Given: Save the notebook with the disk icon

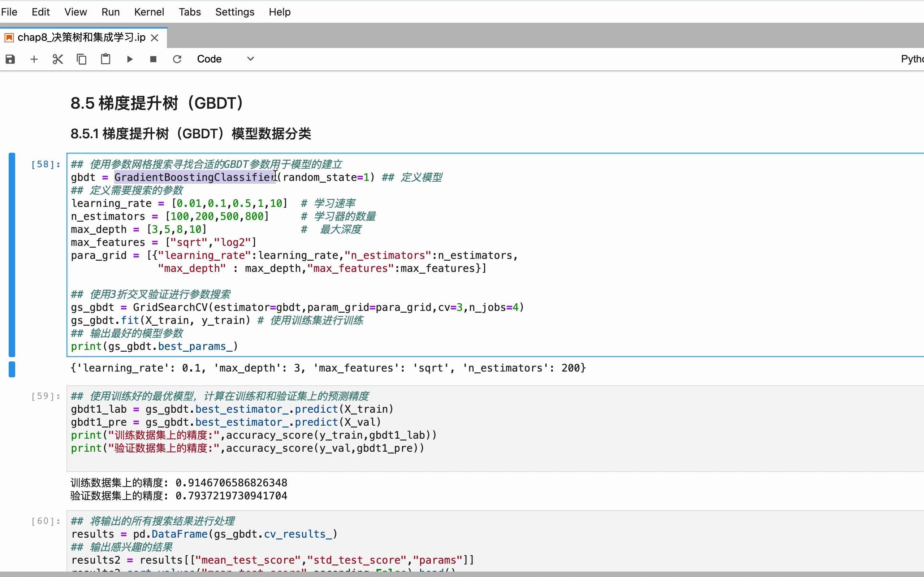Looking at the screenshot, I should pyautogui.click(x=10, y=59).
